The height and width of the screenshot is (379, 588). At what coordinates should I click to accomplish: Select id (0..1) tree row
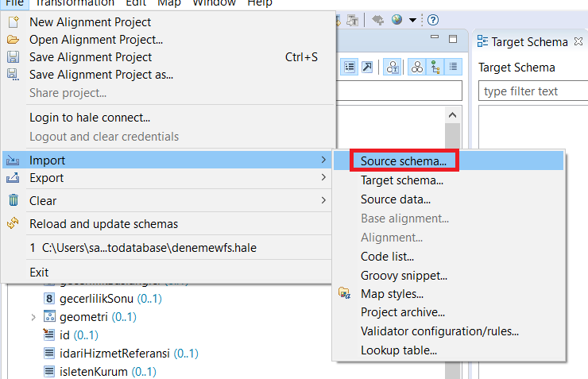[71, 335]
